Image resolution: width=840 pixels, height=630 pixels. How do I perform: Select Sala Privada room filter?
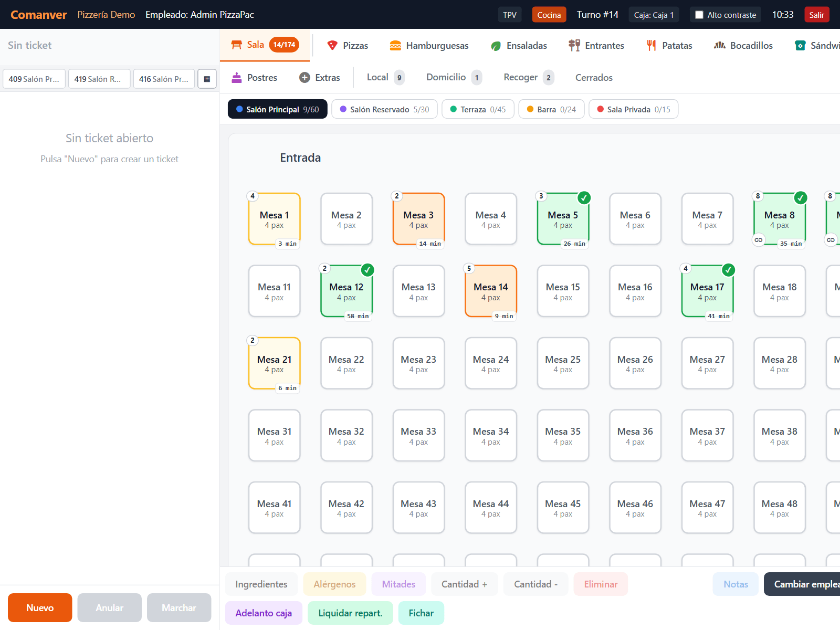pyautogui.click(x=633, y=109)
